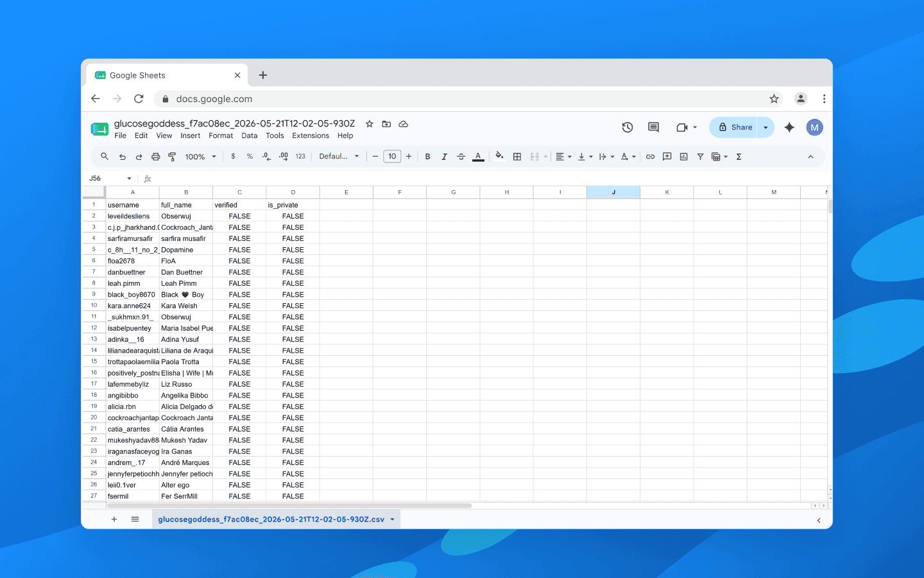The height and width of the screenshot is (578, 924).
Task: Open the Google Sheets home icon
Action: pyautogui.click(x=99, y=129)
